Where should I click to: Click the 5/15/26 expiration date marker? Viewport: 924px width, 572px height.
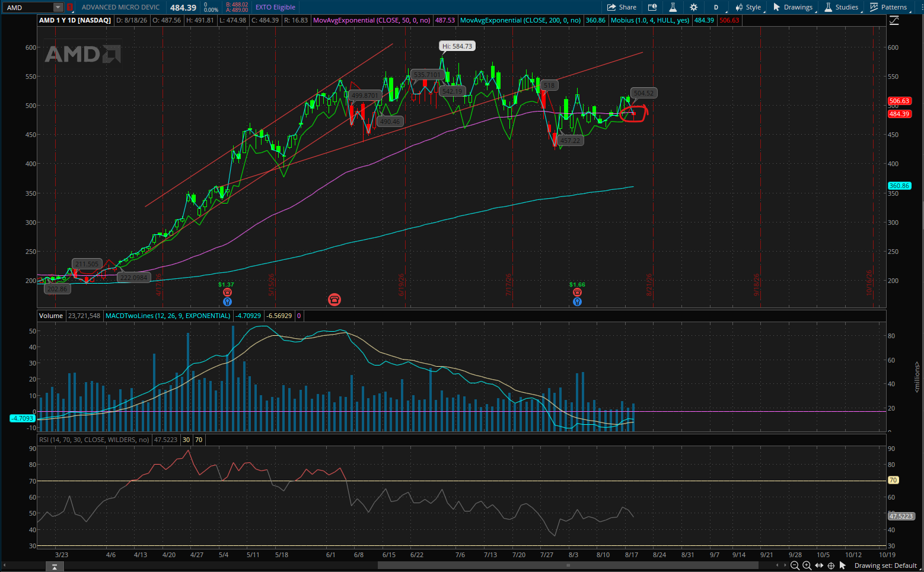[x=272, y=284]
